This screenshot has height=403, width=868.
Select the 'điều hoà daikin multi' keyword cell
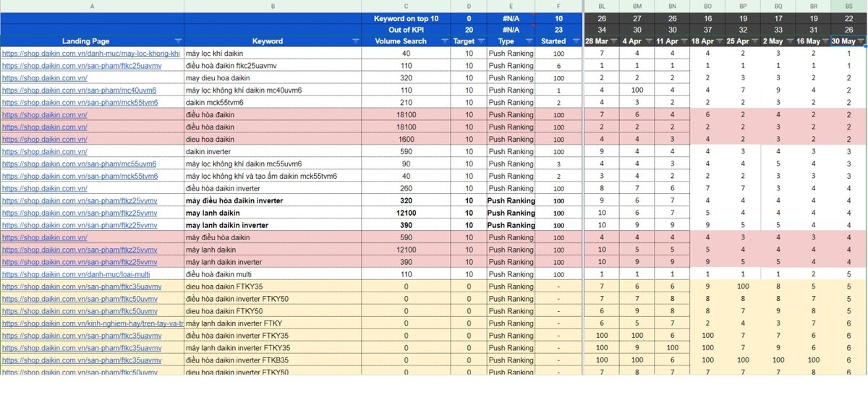(273, 274)
